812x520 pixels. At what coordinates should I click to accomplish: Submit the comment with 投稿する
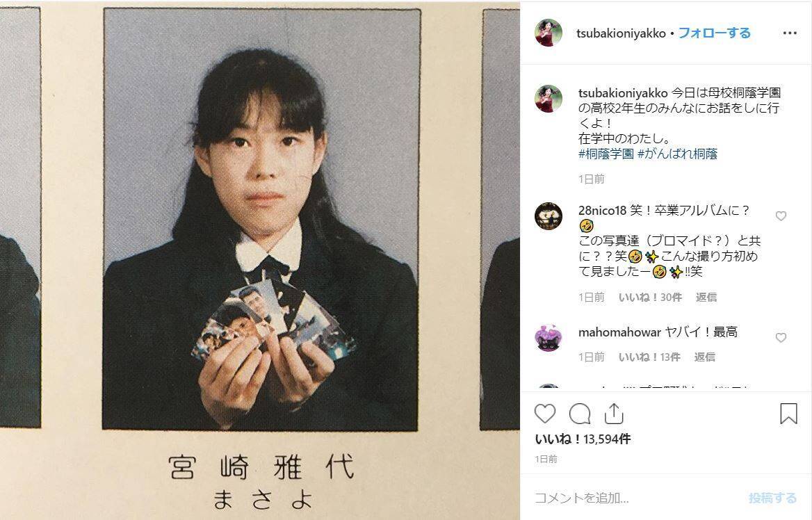tap(772, 498)
